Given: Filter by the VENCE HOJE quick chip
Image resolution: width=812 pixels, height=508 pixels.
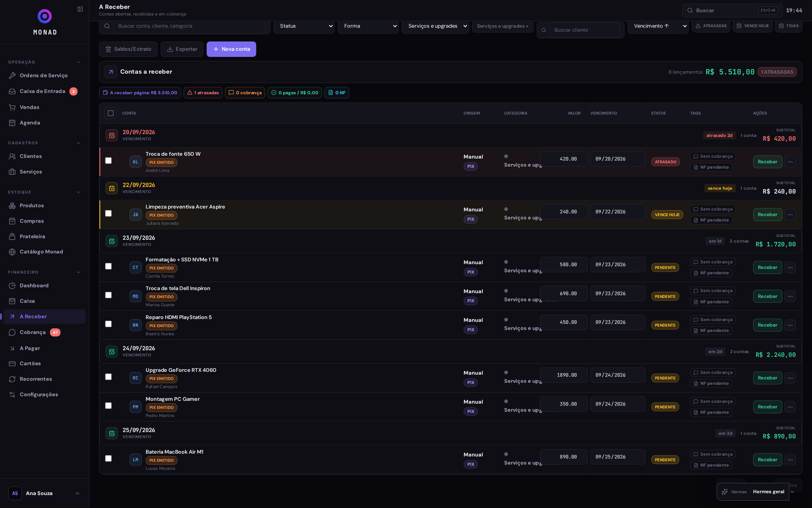Looking at the screenshot, I should pyautogui.click(x=752, y=26).
